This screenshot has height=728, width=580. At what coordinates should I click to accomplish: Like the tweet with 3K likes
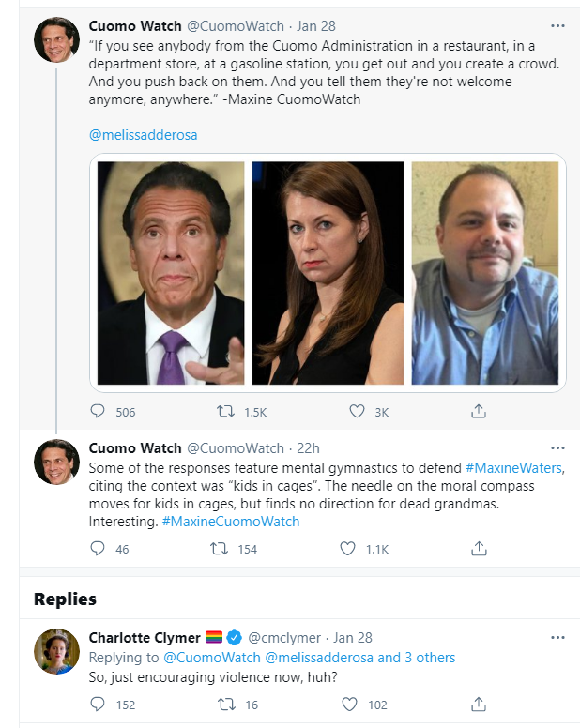click(357, 412)
